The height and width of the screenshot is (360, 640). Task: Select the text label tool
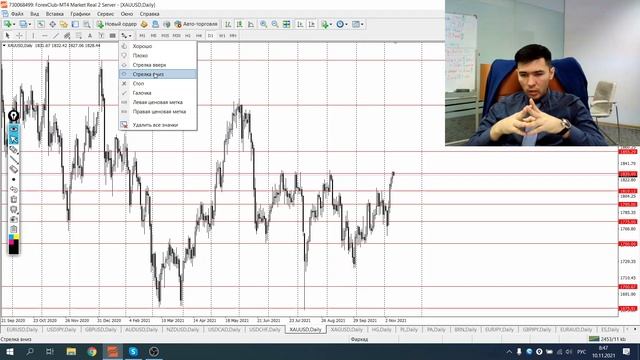coord(101,36)
